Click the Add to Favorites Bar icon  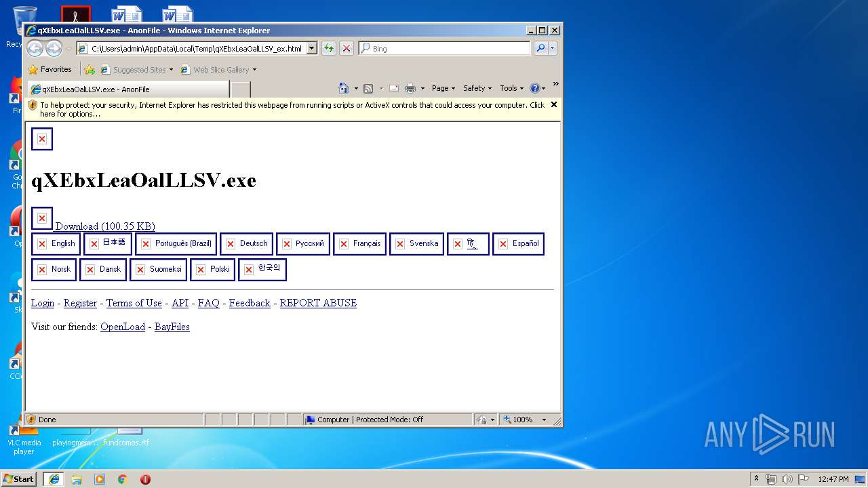(90, 69)
